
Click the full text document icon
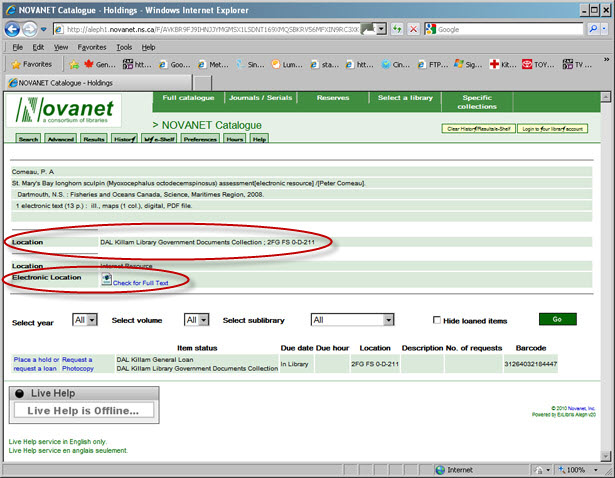[x=106, y=277]
